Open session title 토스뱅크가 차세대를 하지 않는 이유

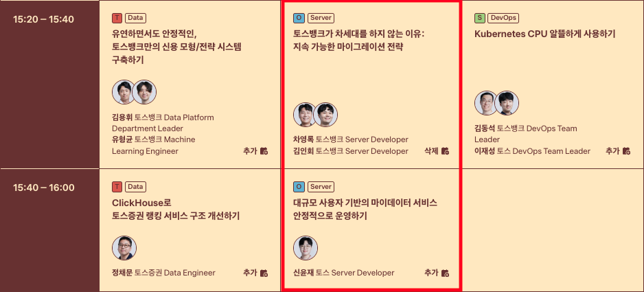tap(358, 41)
